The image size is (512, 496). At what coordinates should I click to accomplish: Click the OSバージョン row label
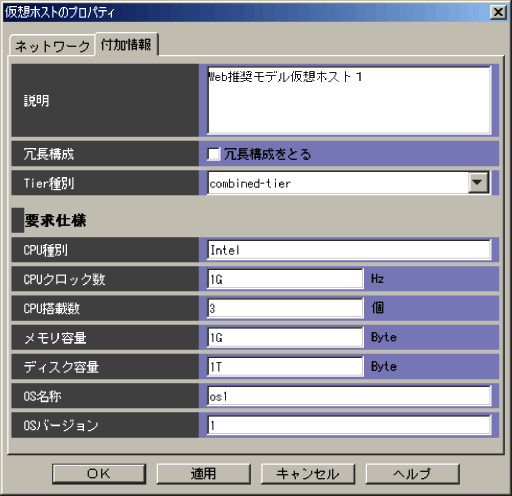[61, 425]
